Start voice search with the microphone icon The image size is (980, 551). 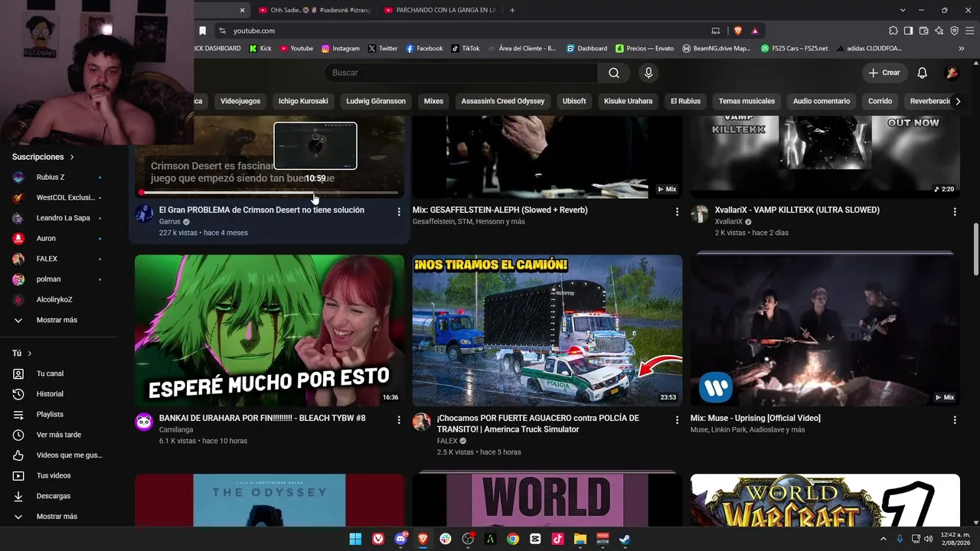[648, 73]
